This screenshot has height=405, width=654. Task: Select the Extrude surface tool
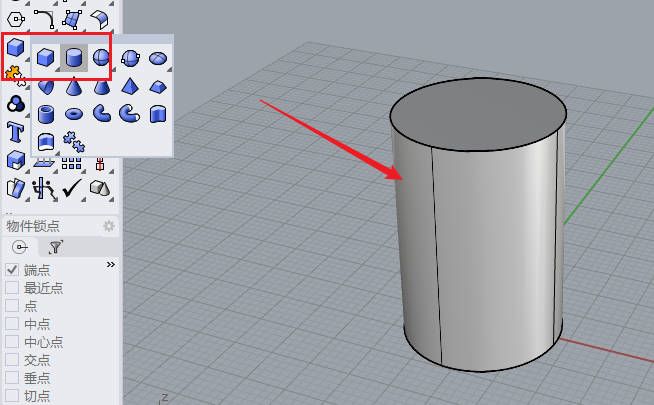46,142
